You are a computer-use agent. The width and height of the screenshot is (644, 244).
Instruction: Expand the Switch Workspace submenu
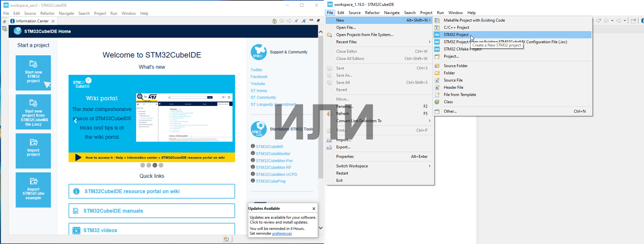pos(380,166)
